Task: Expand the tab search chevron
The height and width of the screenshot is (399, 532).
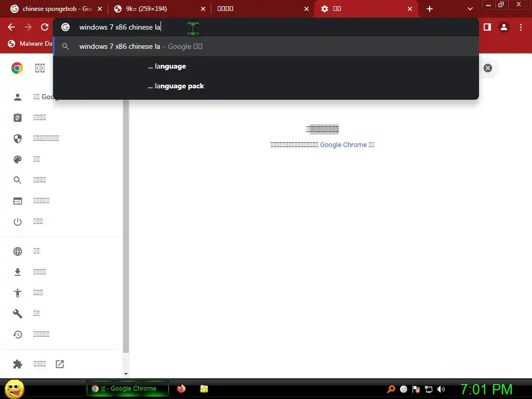Action: point(470,9)
